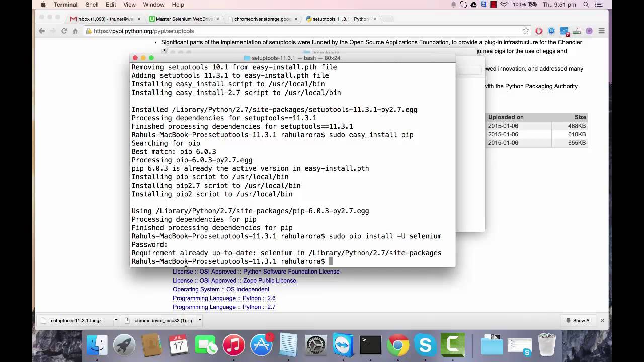Switch to Terminal via the Dock icon

371,345
